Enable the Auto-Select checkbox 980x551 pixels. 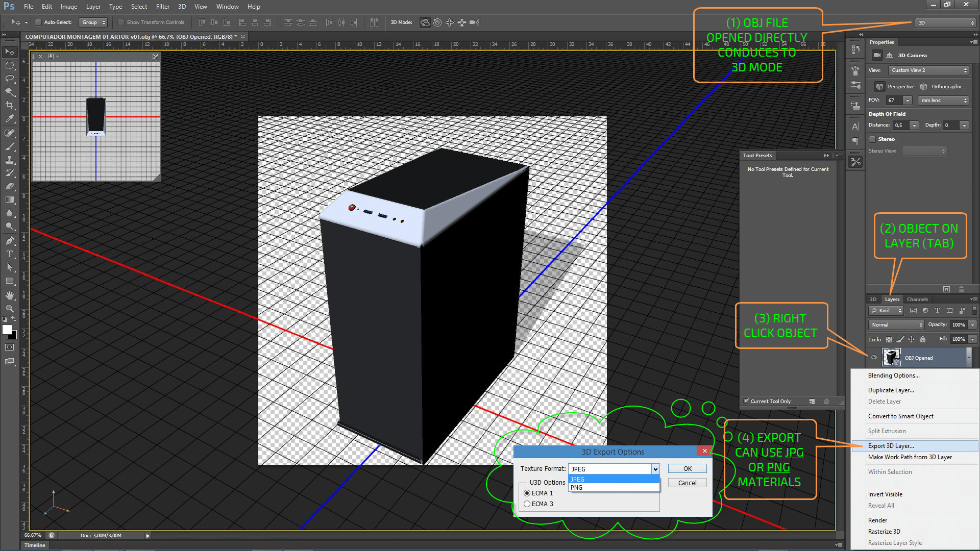pyautogui.click(x=38, y=22)
